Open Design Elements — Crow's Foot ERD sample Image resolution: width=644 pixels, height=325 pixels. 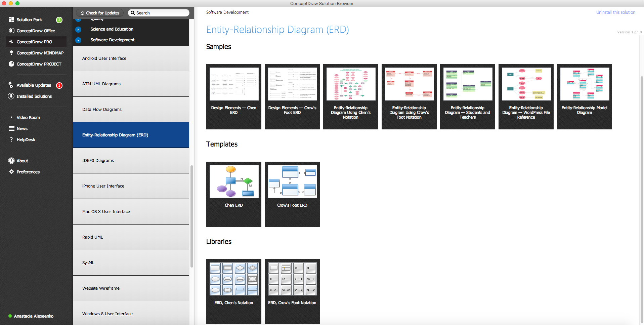coord(292,97)
